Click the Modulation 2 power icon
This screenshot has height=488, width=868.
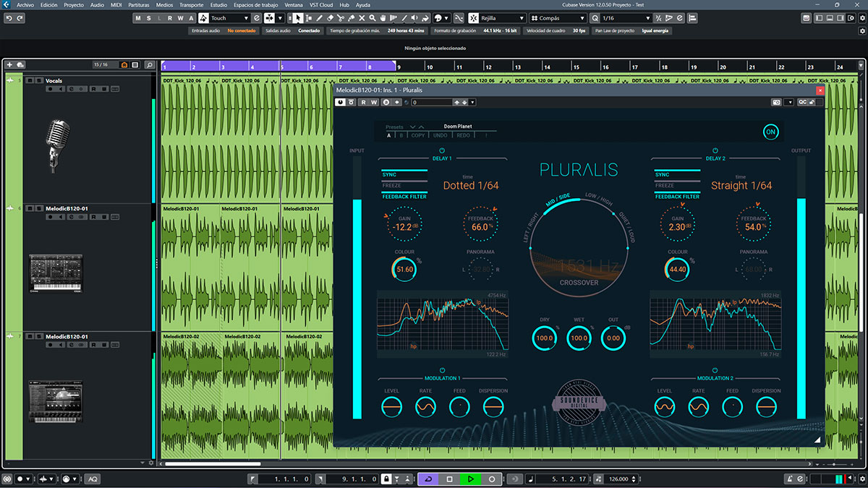pyautogui.click(x=715, y=370)
